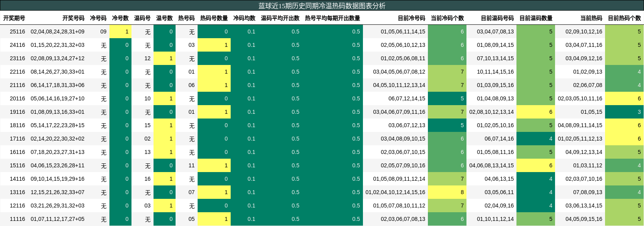Click the 当前热码 column header
The height and width of the screenshot is (226, 644).
pos(591,18)
